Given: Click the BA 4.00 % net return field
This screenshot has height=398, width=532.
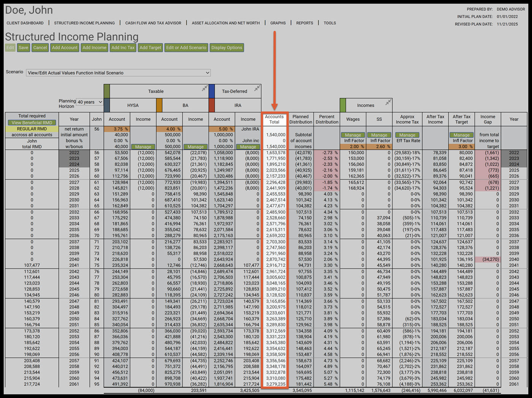Looking at the screenshot, I should coord(169,129).
